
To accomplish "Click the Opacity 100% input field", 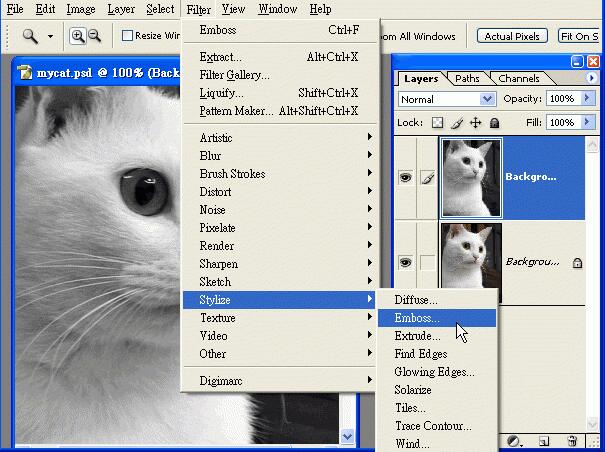I will (564, 98).
